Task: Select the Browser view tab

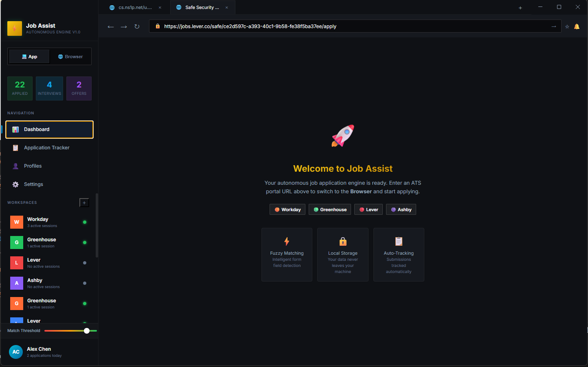Action: (70, 57)
